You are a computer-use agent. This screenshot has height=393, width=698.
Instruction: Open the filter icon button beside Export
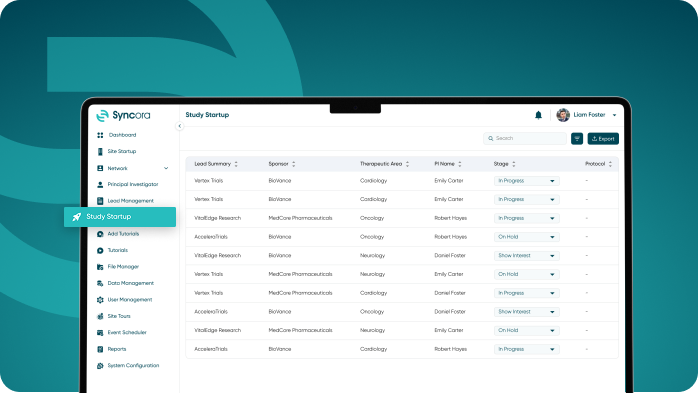coord(577,139)
